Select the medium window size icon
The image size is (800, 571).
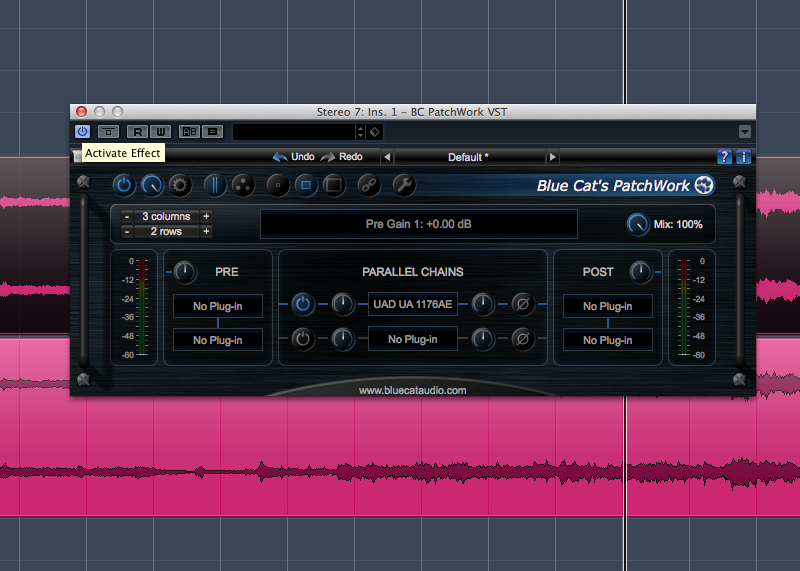point(306,185)
